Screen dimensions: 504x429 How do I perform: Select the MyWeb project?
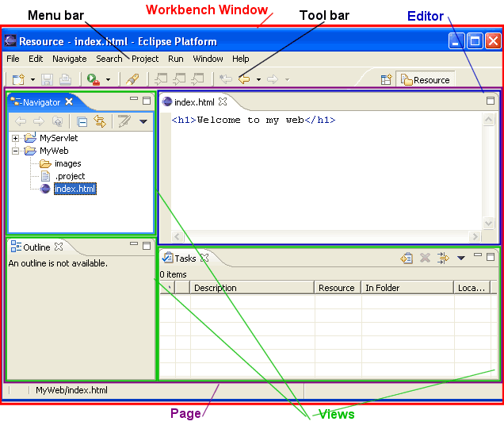coord(54,151)
